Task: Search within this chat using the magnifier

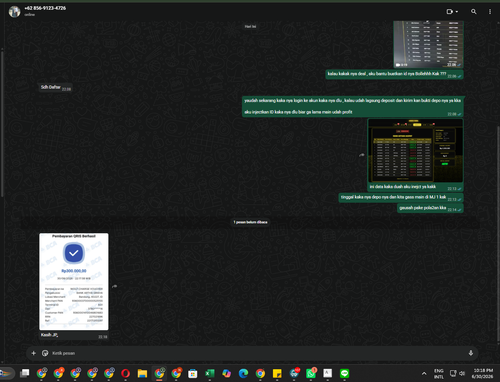Action: [474, 12]
